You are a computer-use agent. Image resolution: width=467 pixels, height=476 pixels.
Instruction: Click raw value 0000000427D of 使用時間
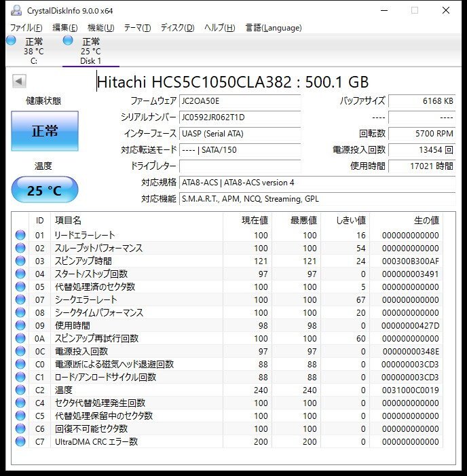tap(410, 325)
